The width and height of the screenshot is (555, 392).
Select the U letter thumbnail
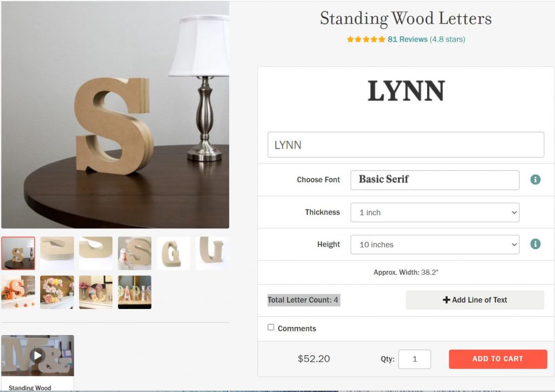point(212,253)
